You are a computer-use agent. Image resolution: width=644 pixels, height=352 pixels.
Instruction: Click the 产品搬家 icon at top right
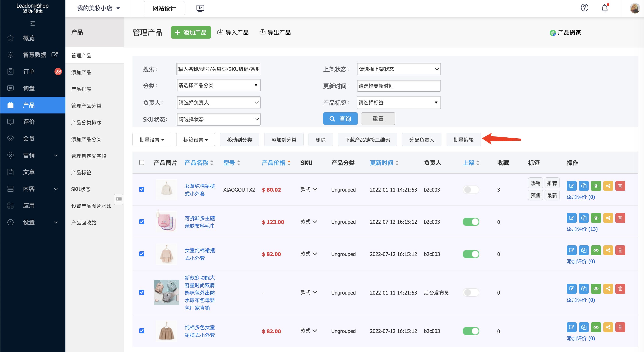pos(553,33)
